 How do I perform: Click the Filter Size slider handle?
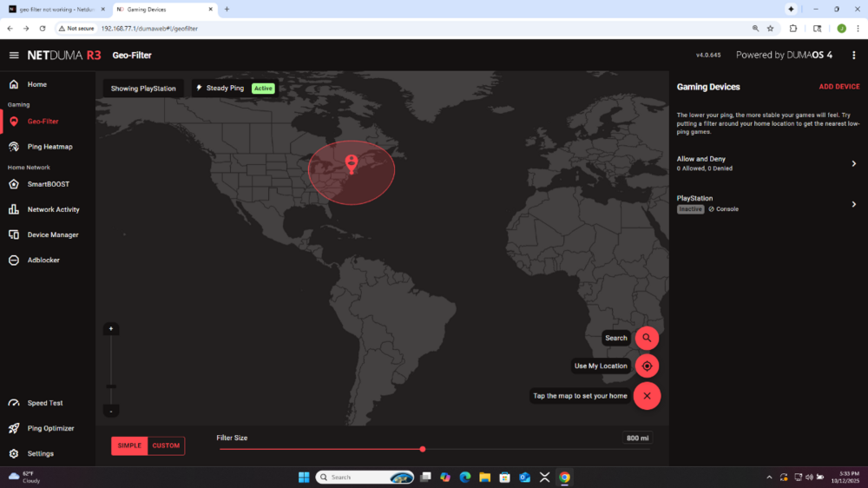point(423,449)
